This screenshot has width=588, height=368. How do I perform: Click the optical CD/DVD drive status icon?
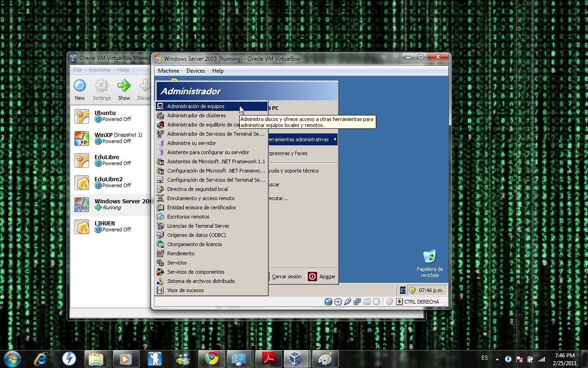click(x=338, y=302)
